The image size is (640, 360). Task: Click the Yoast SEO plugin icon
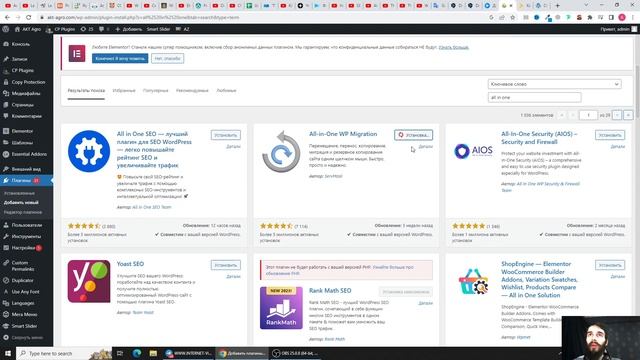pos(89,282)
